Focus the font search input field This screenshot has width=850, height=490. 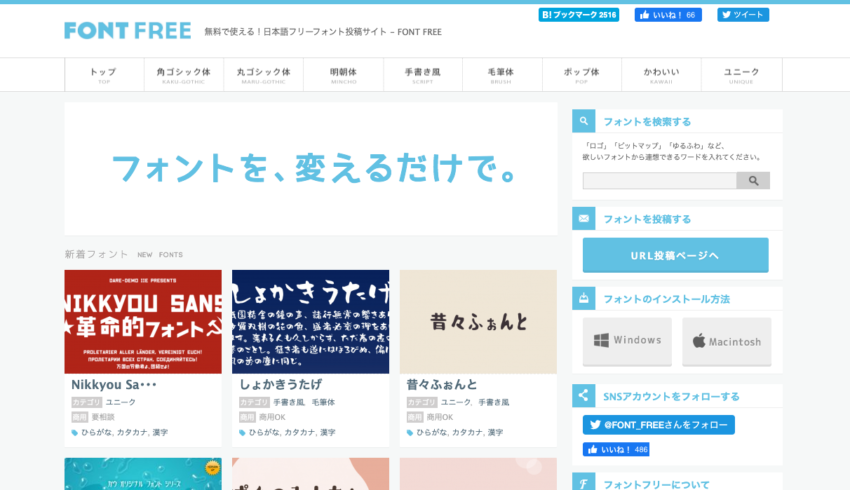tap(659, 180)
